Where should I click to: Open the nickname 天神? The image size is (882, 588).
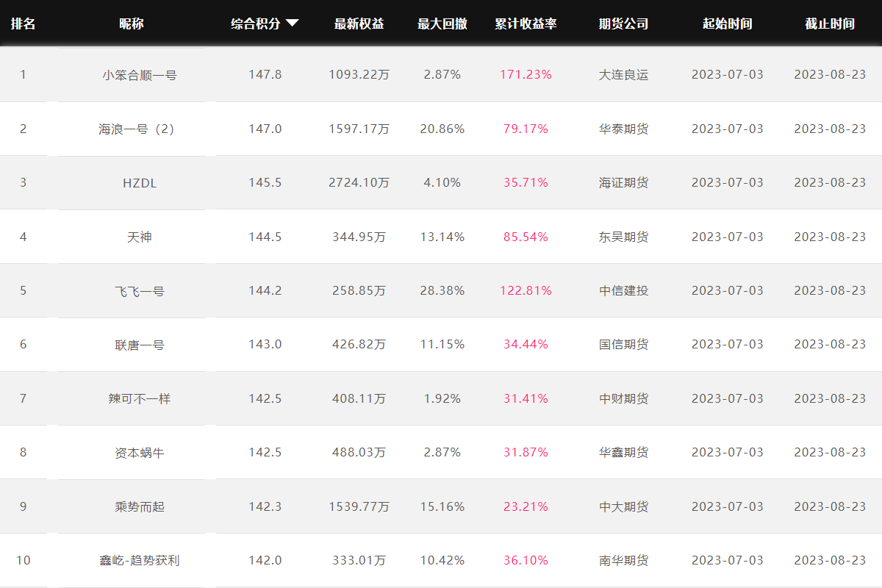(140, 237)
